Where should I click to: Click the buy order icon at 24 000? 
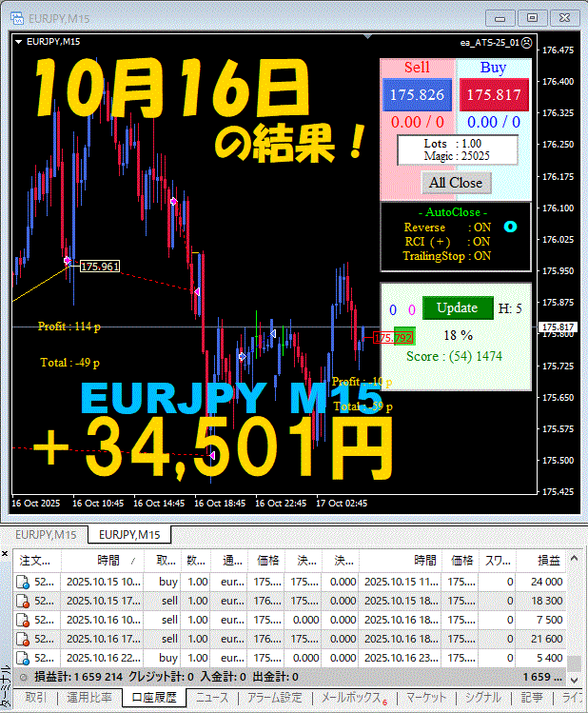pos(23,582)
